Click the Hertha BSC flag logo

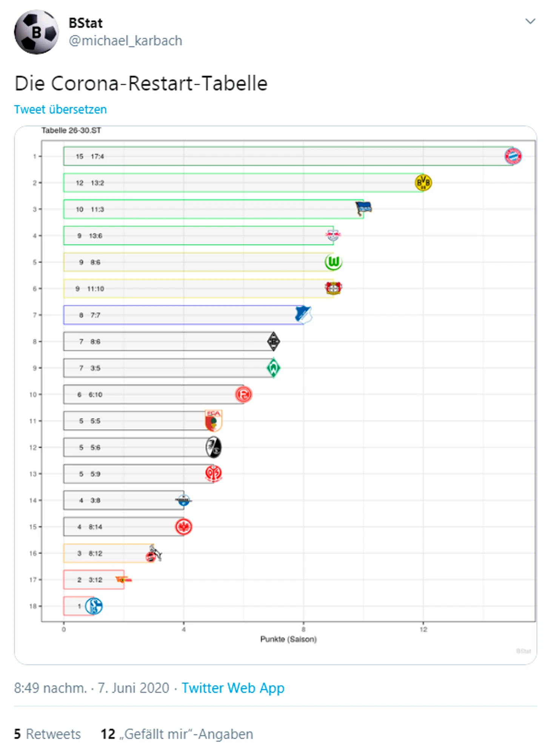click(x=363, y=208)
